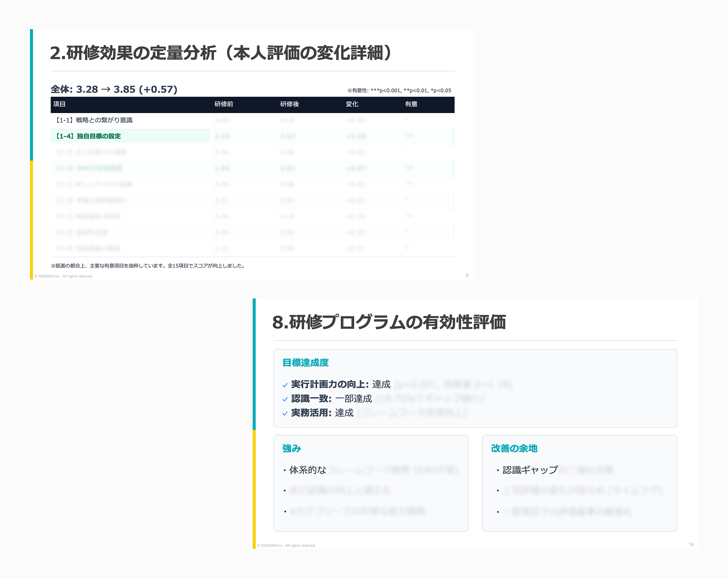Click the checkmark beside 認識一致
Viewport: 728px width, 578px height.
click(285, 399)
